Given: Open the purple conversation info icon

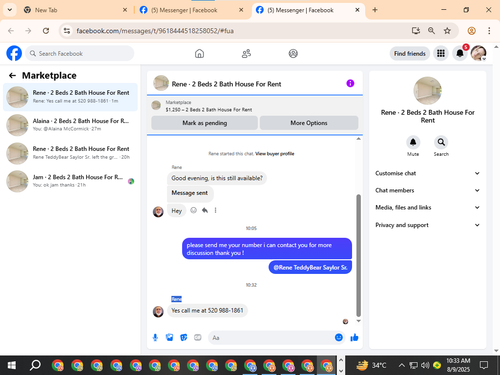Looking at the screenshot, I should click(350, 83).
